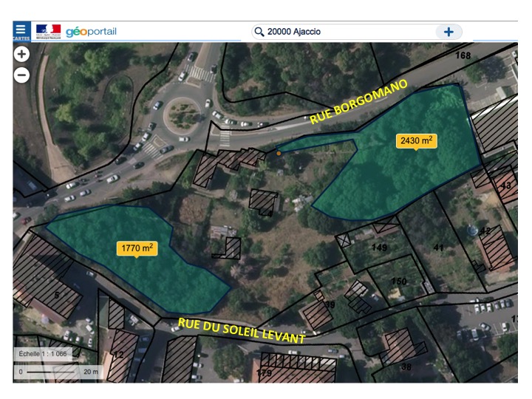Image resolution: width=532 pixels, height=399 pixels.
Task: Click the République Française logo
Action: [x=49, y=32]
